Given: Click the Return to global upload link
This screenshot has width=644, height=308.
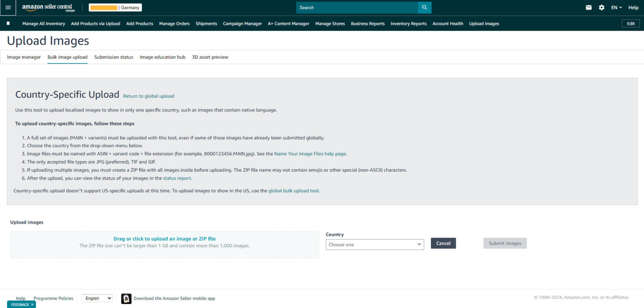Looking at the screenshot, I should (x=148, y=96).
